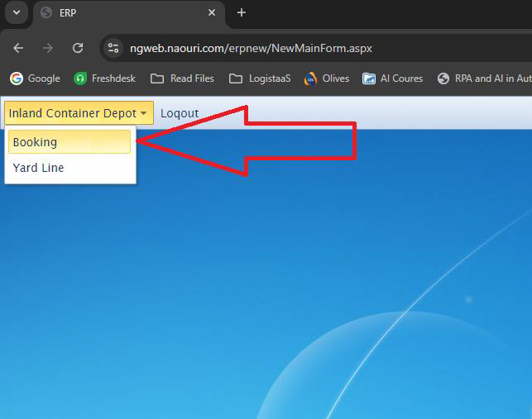This screenshot has height=419, width=532.
Task: Open the Read Files bookmark folder
Action: 182,79
